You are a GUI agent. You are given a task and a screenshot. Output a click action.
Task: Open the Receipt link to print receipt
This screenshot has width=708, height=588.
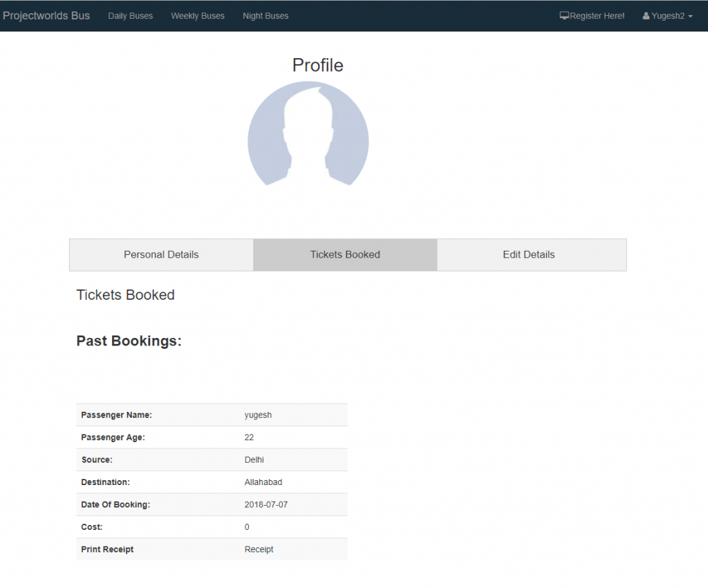point(259,549)
